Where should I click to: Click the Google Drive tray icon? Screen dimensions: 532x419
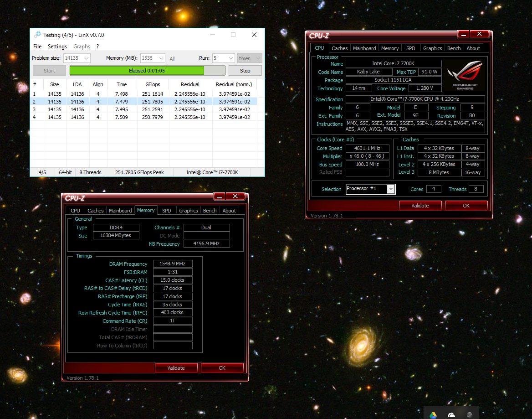[x=433, y=415]
